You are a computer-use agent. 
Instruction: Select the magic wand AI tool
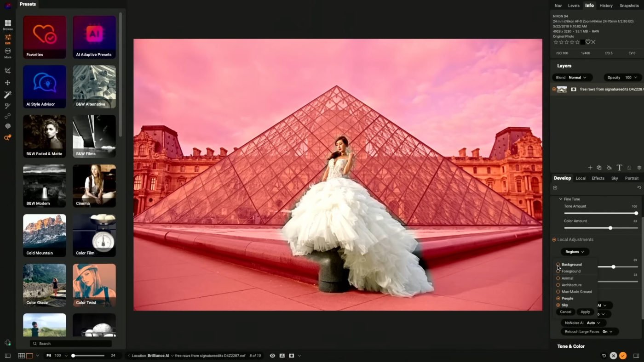tap(8, 94)
